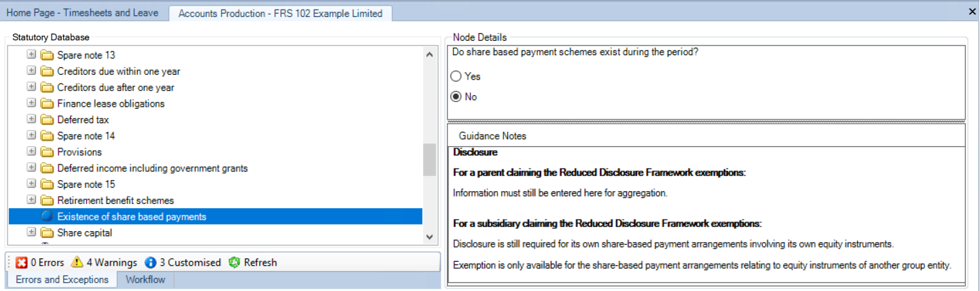The width and height of the screenshot is (980, 291).
Task: Expand the Spare note 15 node
Action: click(31, 184)
